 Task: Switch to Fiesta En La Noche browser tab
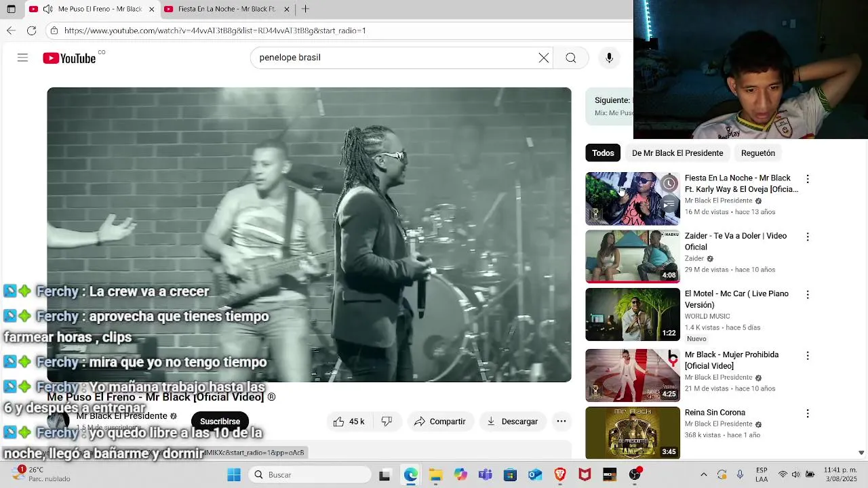226,9
